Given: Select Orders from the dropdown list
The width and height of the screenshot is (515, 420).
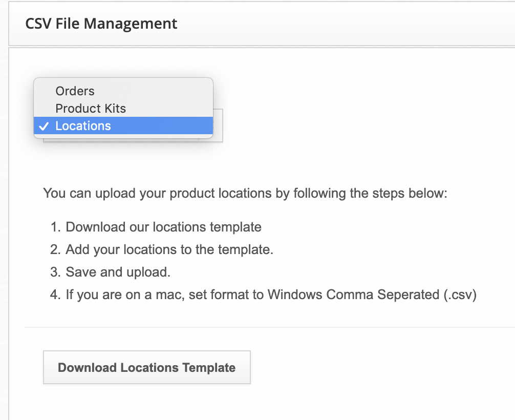Looking at the screenshot, I should coord(123,91).
